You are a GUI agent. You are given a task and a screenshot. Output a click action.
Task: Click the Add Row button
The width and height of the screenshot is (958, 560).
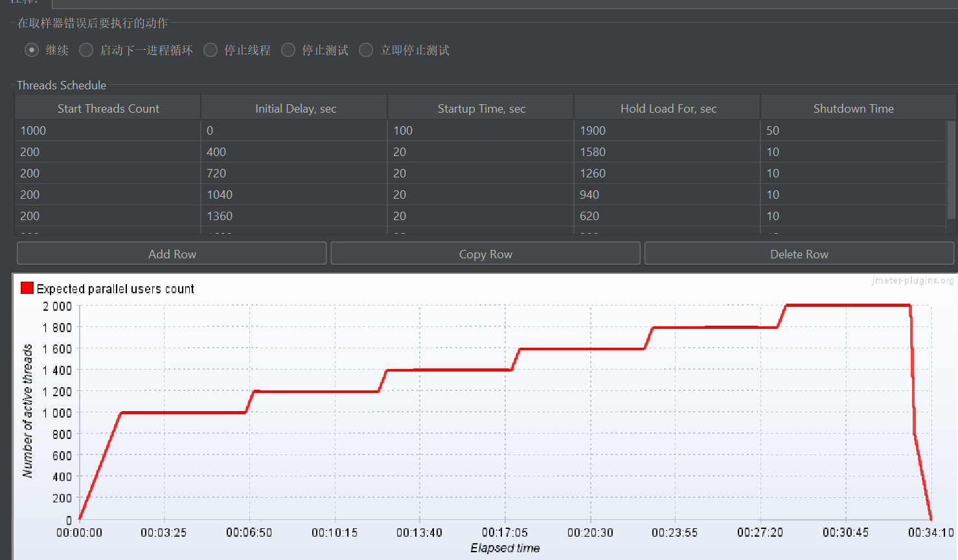pyautogui.click(x=172, y=254)
